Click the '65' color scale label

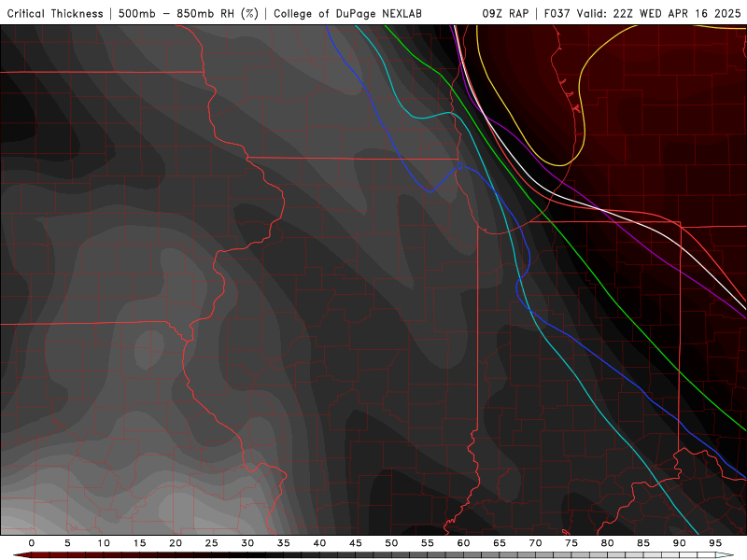(500, 543)
